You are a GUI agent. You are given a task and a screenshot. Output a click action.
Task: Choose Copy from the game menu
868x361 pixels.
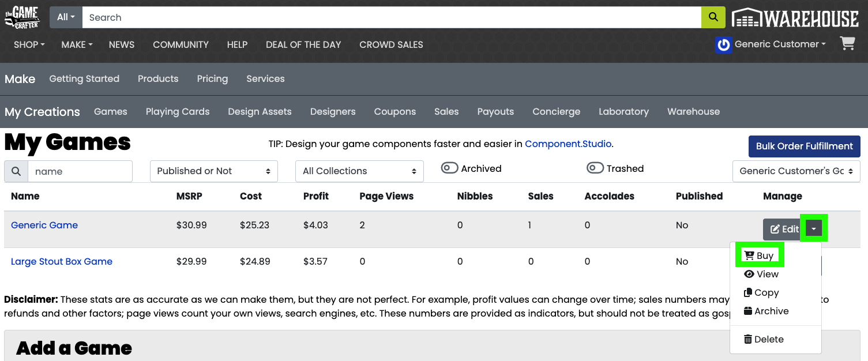[761, 292]
